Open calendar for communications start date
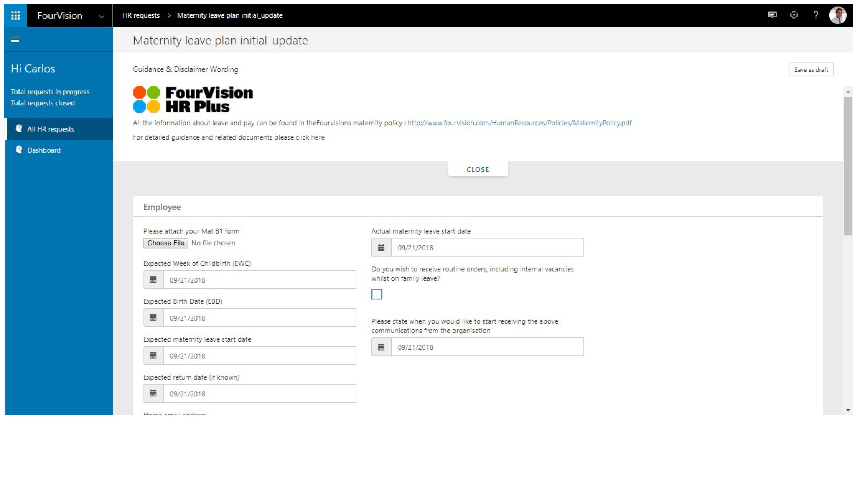This screenshot has height=488, width=868. click(381, 347)
